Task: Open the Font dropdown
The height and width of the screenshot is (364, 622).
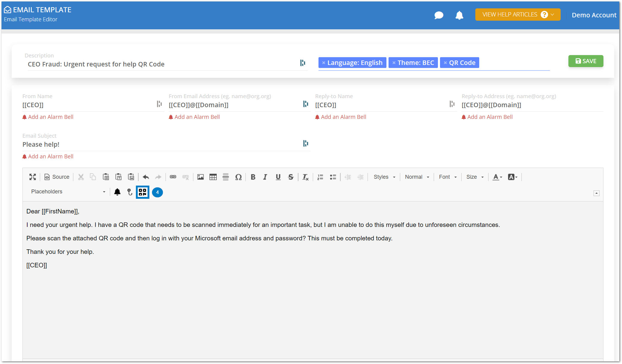Action: [x=447, y=177]
